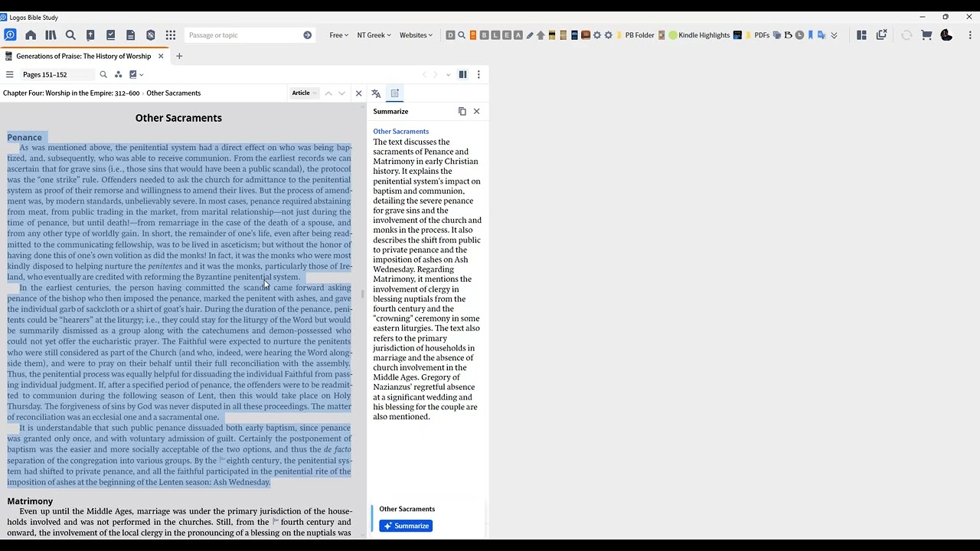
Task: Open the Factbook icon in main toolbar
Action: coord(90,35)
